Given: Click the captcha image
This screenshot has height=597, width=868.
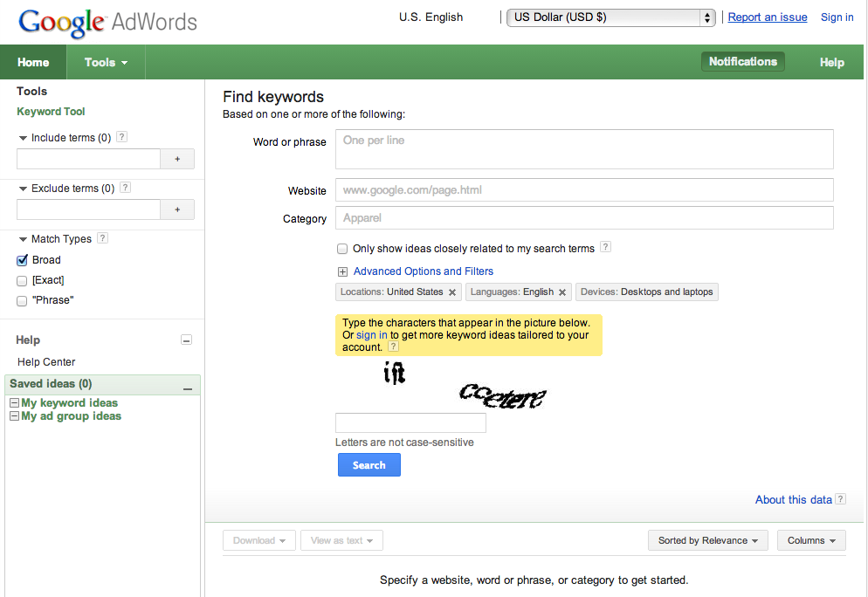Looking at the screenshot, I should point(464,385).
